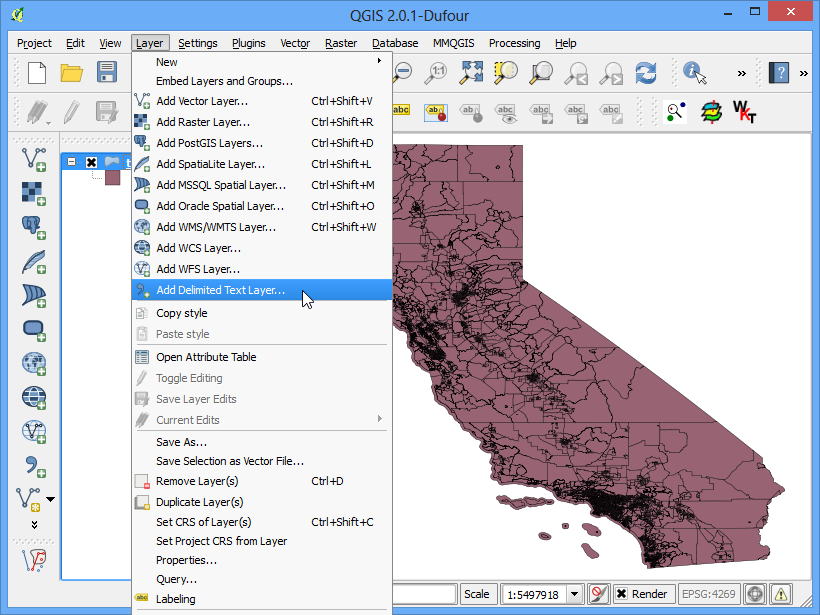
Task: Click Add Raster Layer icon in left sidebar
Action: coord(34,193)
